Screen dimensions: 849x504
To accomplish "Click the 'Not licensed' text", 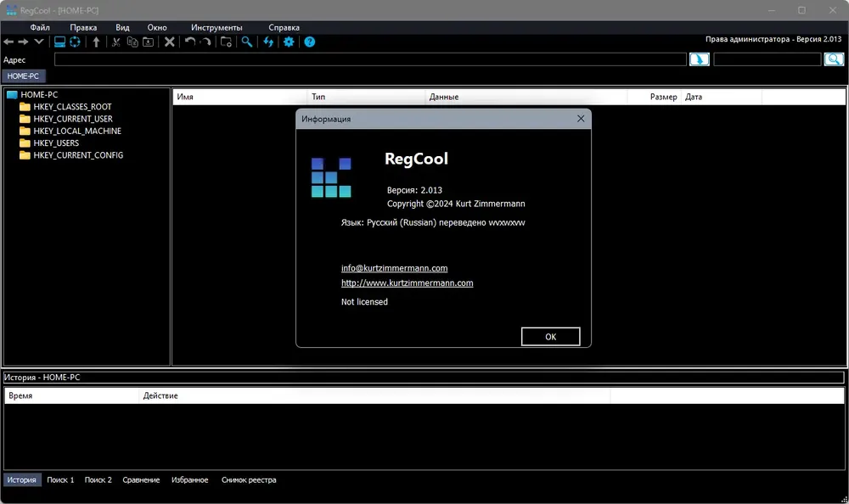I will (364, 302).
